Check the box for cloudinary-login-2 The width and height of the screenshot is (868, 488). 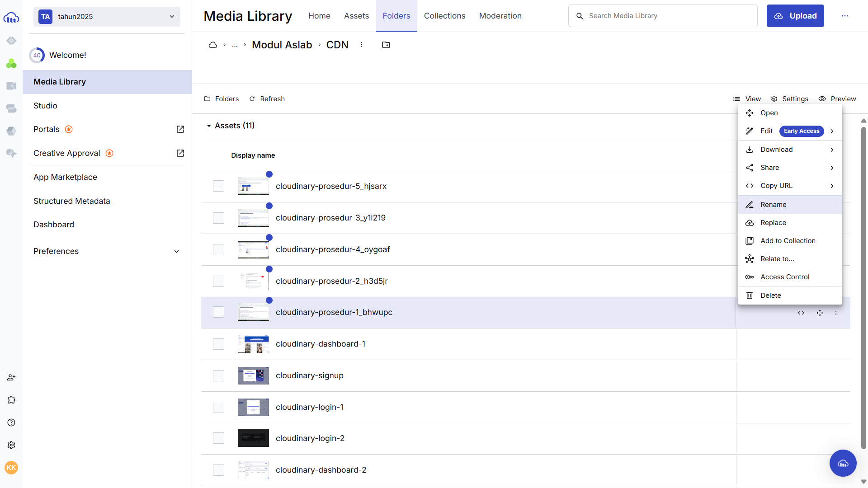[x=218, y=438]
